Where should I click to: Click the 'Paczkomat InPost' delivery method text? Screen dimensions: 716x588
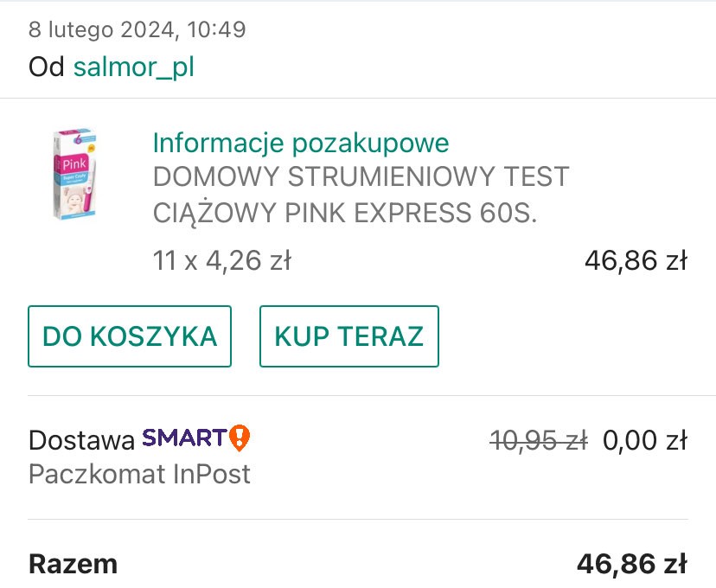(x=139, y=474)
